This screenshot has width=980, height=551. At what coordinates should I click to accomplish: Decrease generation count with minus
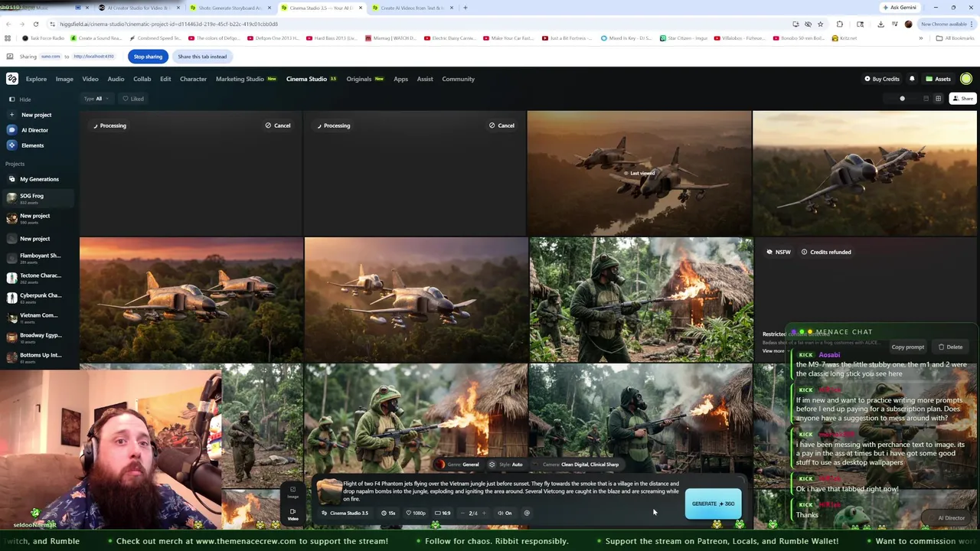(x=464, y=513)
